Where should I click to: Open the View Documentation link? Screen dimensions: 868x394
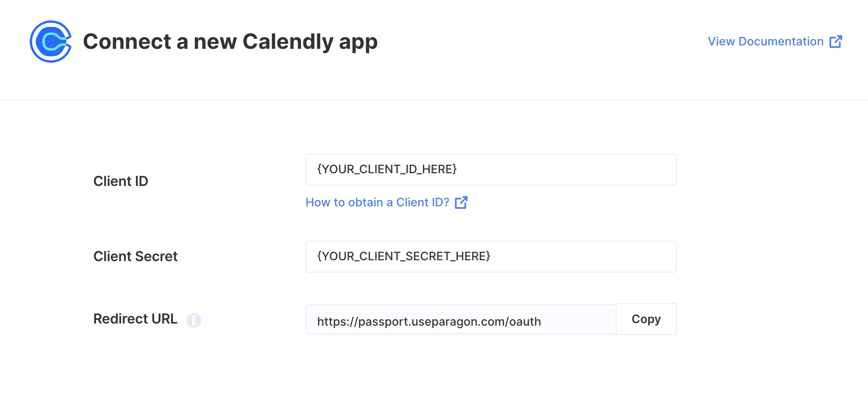tap(775, 42)
